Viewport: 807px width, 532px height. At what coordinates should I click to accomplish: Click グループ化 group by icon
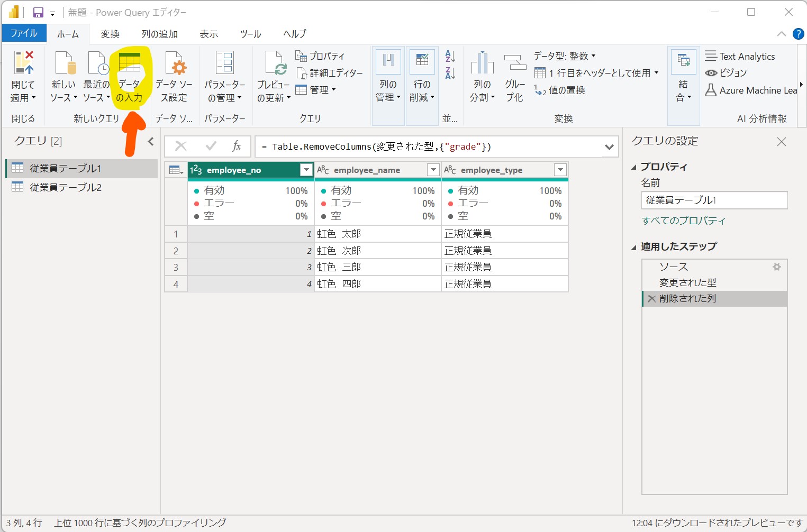pyautogui.click(x=515, y=63)
